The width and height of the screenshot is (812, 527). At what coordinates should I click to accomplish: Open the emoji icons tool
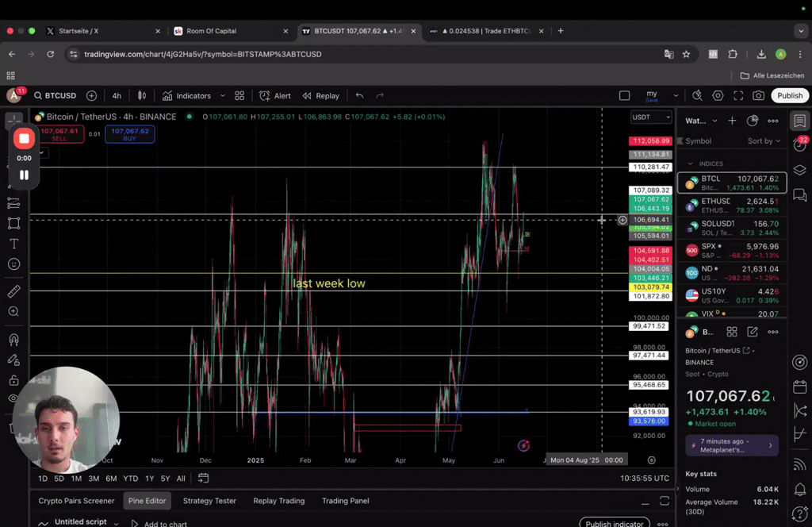click(14, 264)
